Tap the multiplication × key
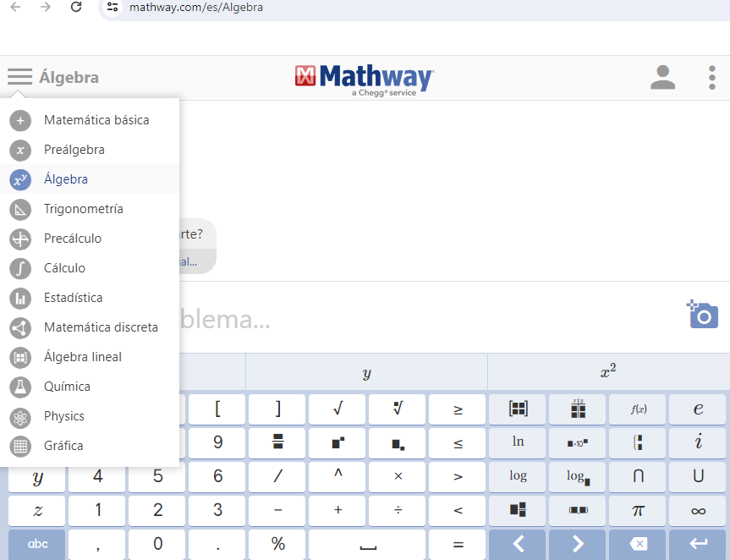 point(398,476)
